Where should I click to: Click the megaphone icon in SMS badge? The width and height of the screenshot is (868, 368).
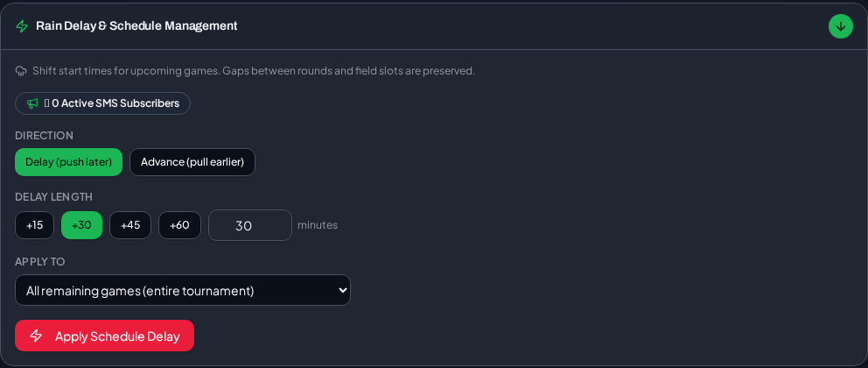pos(32,103)
